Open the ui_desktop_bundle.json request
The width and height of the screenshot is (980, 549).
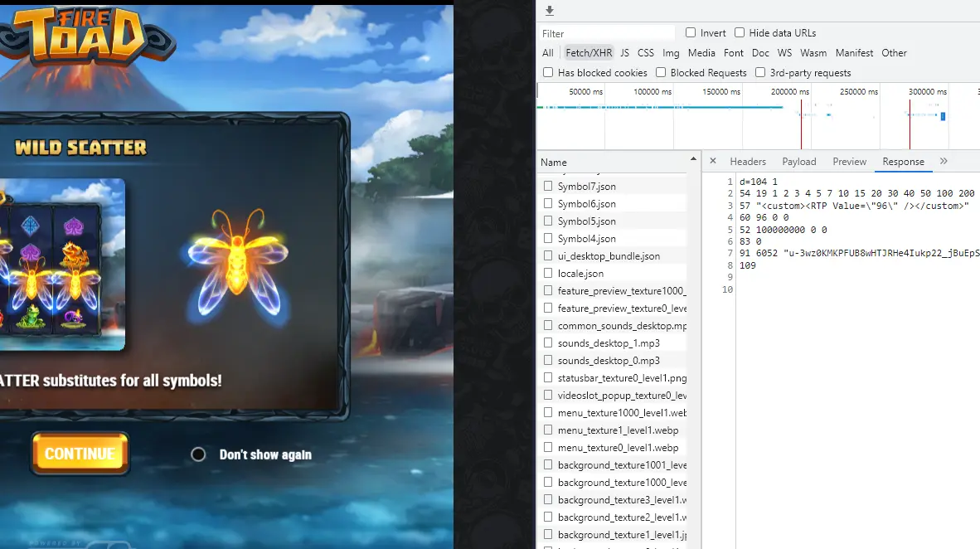click(x=609, y=256)
